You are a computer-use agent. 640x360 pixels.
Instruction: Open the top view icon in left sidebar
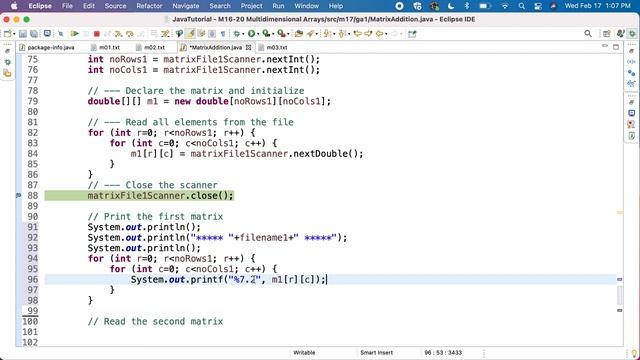7,51
